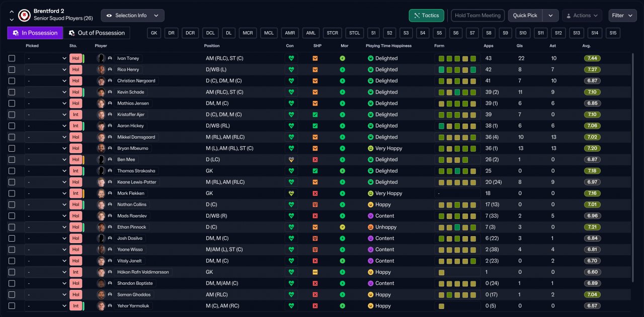Open the Selection Info dropdown
The image size is (644, 317).
pos(133,16)
